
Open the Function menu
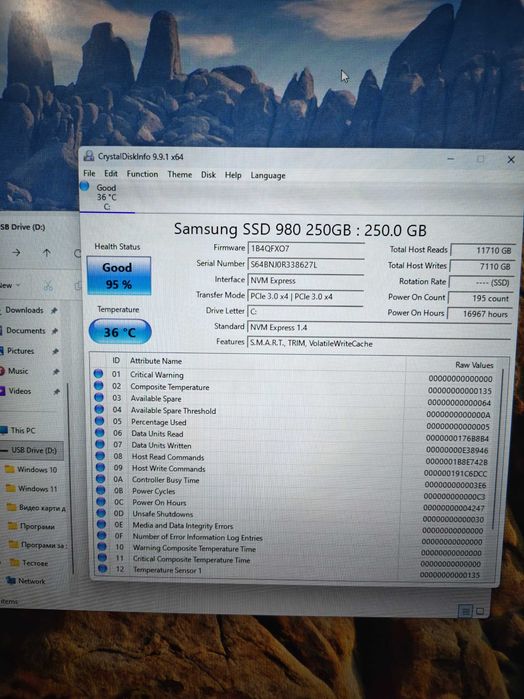142,174
